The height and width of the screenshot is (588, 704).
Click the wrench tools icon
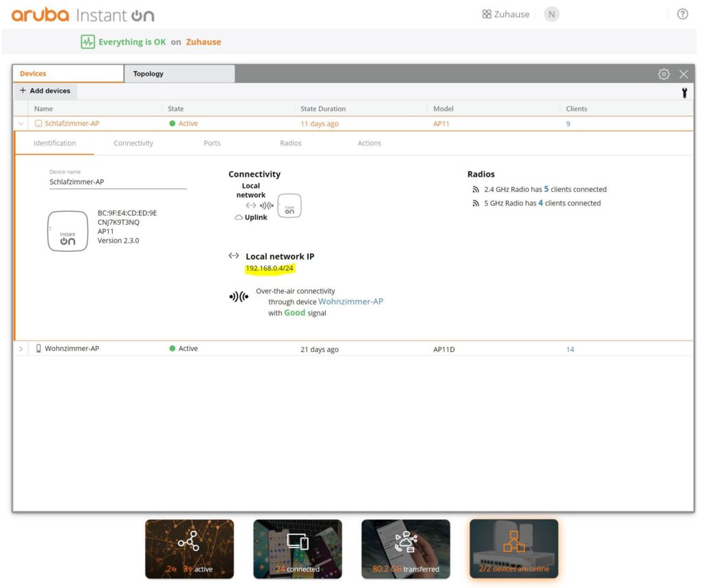[684, 93]
